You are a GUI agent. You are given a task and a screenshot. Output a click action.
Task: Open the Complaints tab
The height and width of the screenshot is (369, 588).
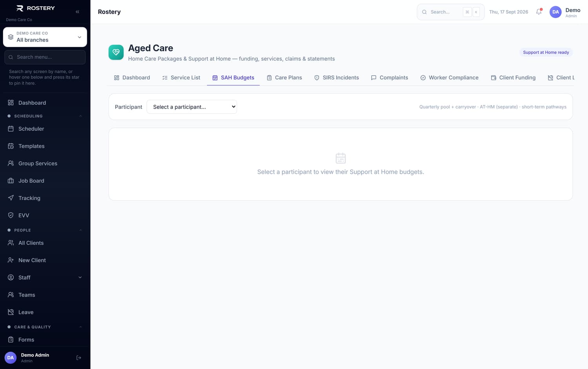(x=389, y=78)
